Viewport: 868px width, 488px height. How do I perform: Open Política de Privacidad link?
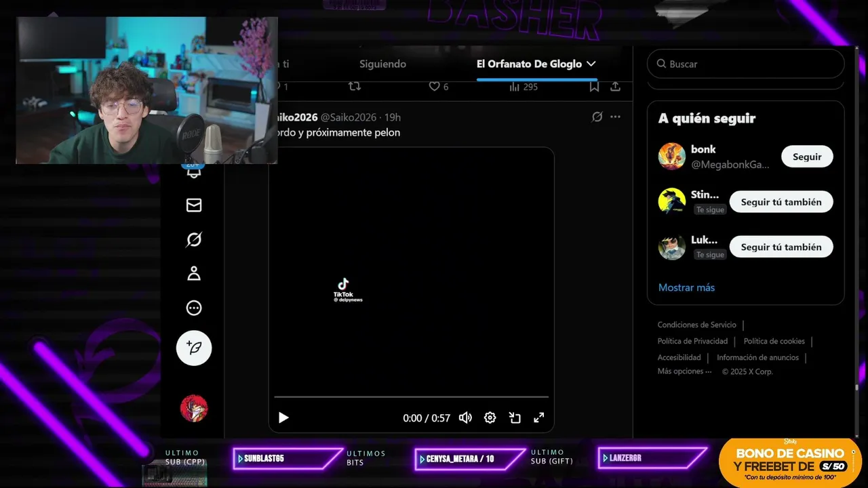click(692, 341)
